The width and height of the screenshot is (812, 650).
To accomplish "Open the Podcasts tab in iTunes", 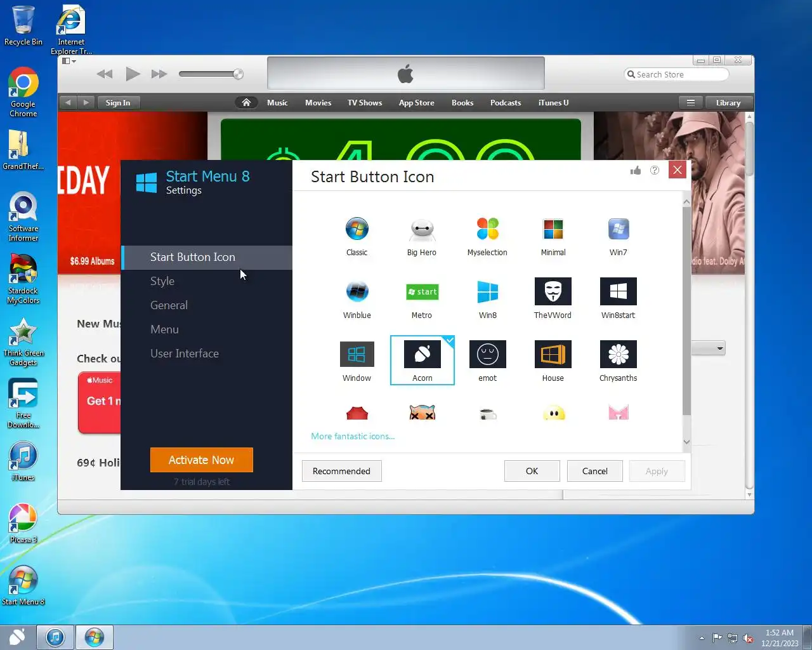I will pyautogui.click(x=506, y=103).
